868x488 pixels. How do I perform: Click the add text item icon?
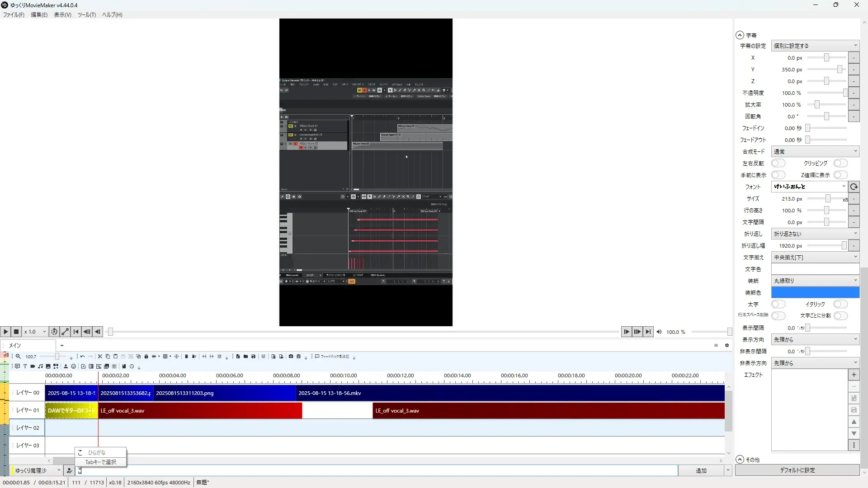click(25, 366)
